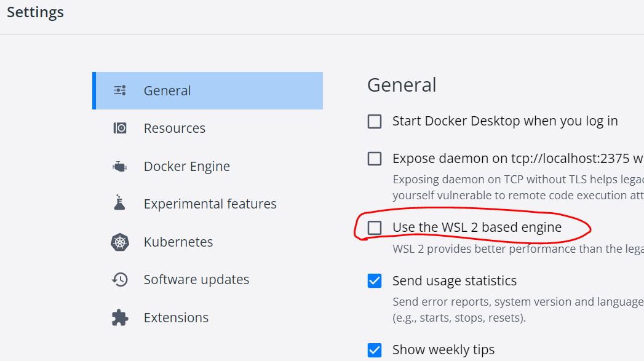Switch to Experimental features settings
The width and height of the screenshot is (644, 361).
[210, 204]
